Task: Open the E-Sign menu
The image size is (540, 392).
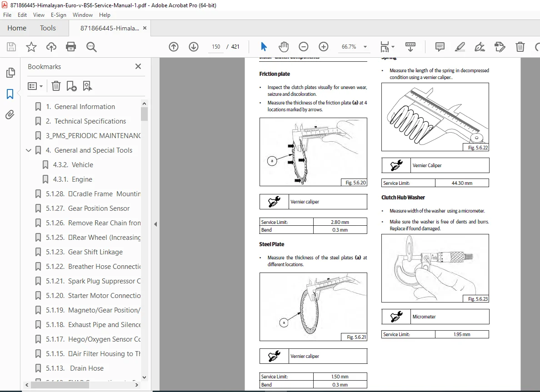Action: click(58, 15)
